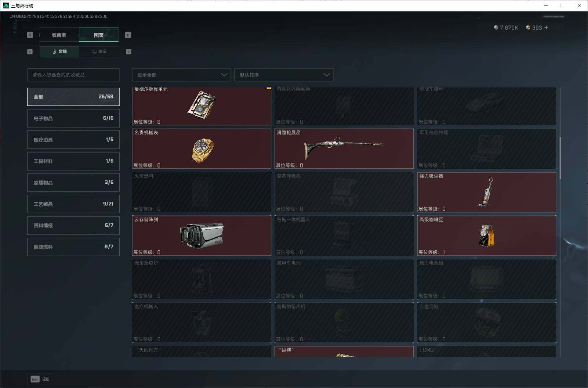Open the “纵横” item card

[x=344, y=352]
